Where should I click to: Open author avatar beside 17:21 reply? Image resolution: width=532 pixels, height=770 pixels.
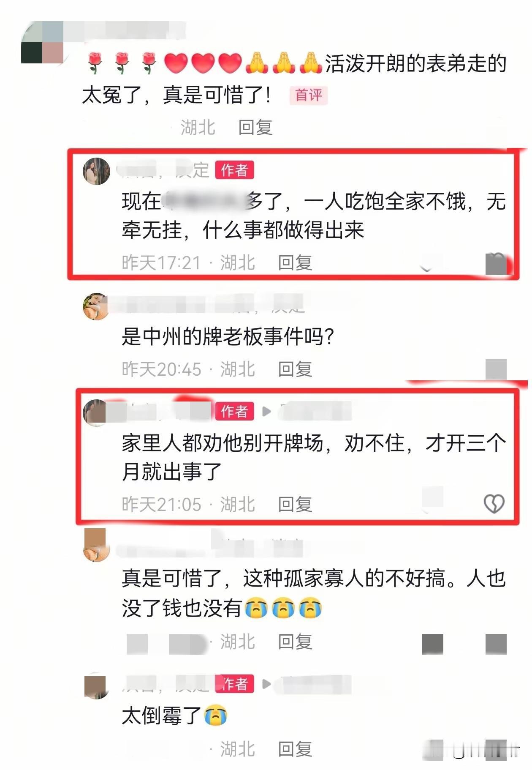[96, 171]
